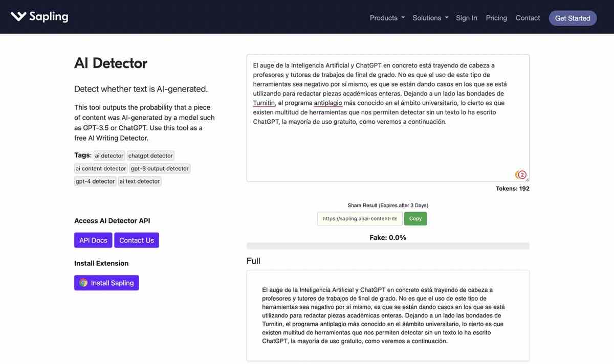The height and width of the screenshot is (364, 614).
Task: Install the Sapling browser extension
Action: (x=106, y=283)
